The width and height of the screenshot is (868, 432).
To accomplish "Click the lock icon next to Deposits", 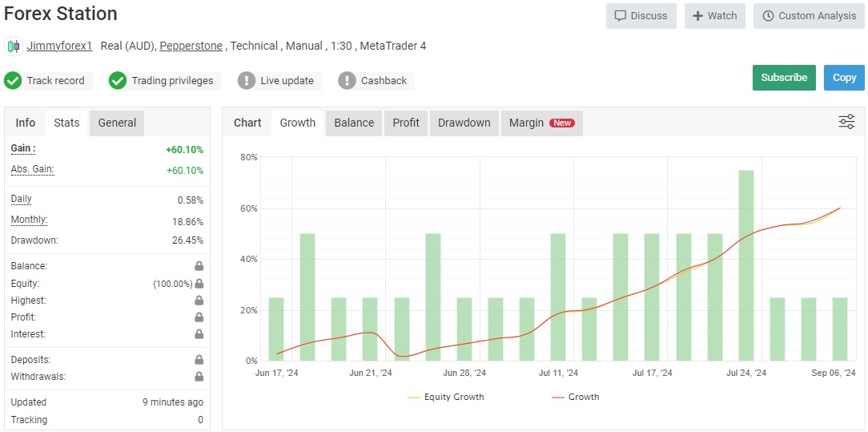I will tap(199, 360).
